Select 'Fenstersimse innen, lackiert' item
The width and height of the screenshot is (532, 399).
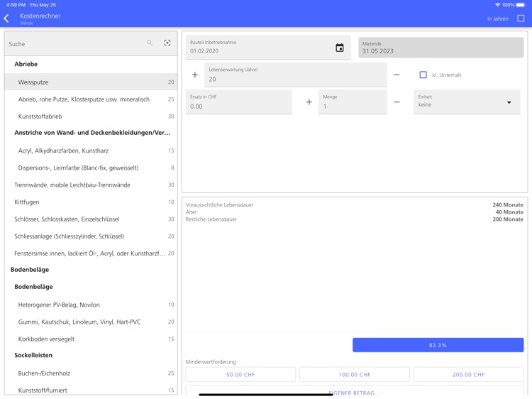click(91, 253)
